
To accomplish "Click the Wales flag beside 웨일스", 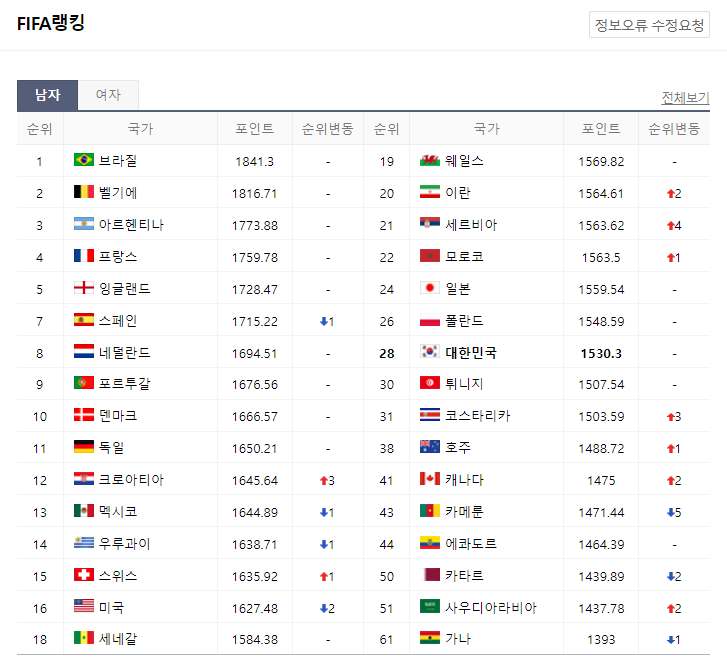I will pyautogui.click(x=430, y=160).
